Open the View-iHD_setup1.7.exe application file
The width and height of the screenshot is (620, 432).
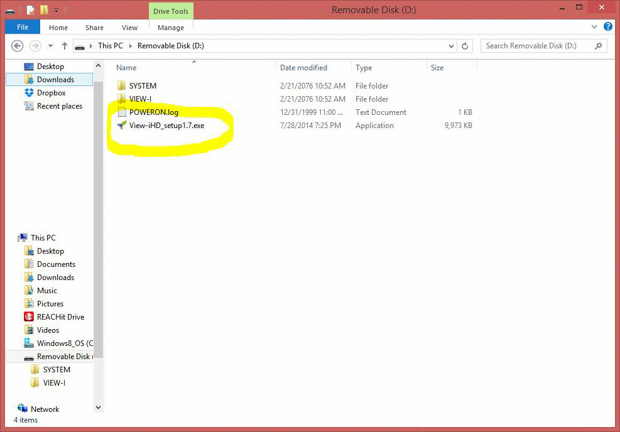166,126
